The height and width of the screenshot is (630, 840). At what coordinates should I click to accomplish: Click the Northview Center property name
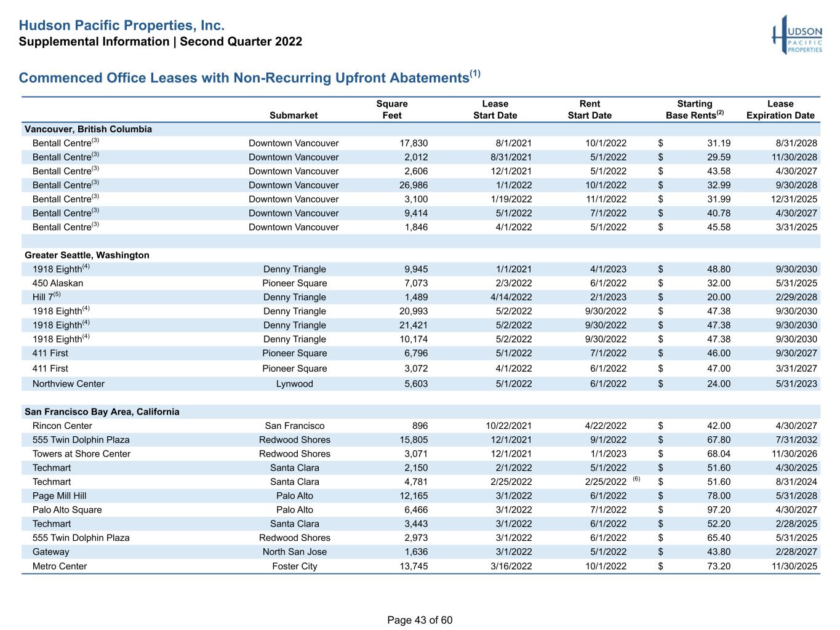(68, 384)
